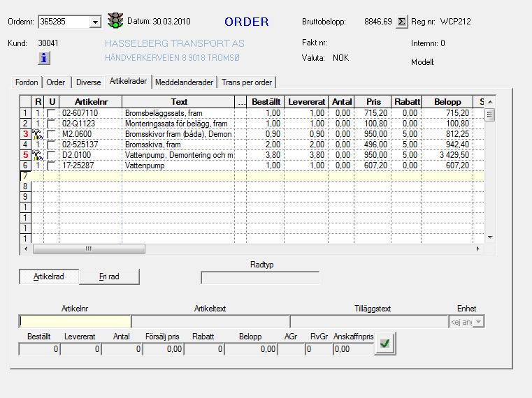The image size is (532, 398).
Task: Open the Enhet unit dropdown
Action: [478, 322]
